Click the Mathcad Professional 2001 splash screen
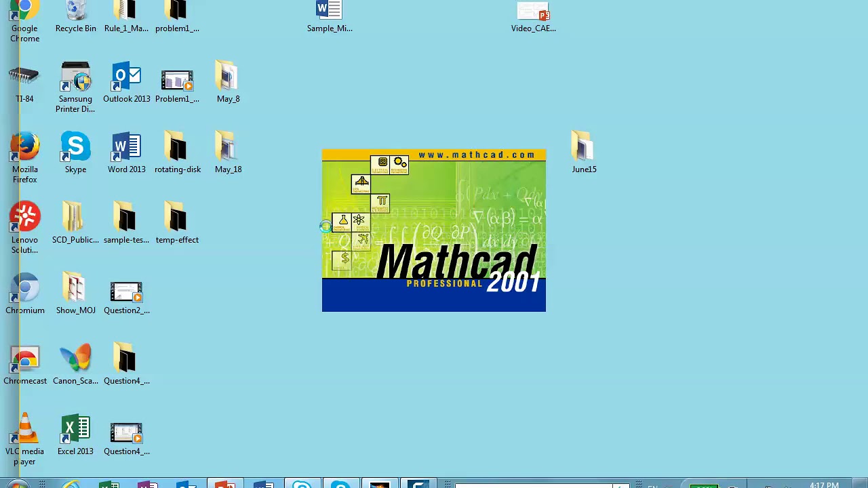The height and width of the screenshot is (488, 868). [434, 230]
